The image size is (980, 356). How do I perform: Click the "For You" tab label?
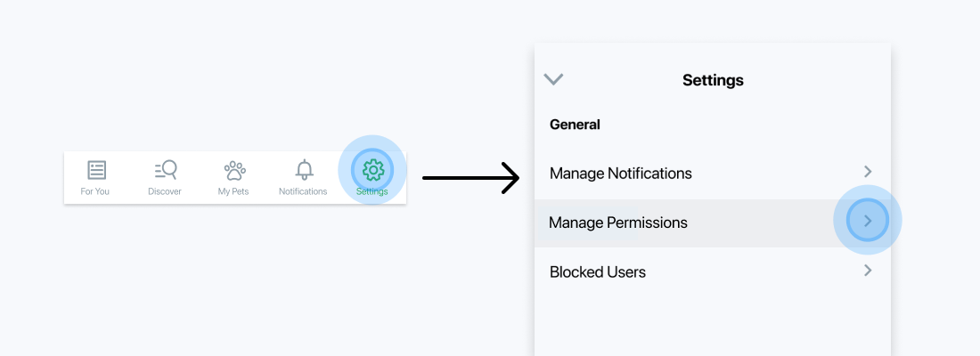(x=95, y=191)
